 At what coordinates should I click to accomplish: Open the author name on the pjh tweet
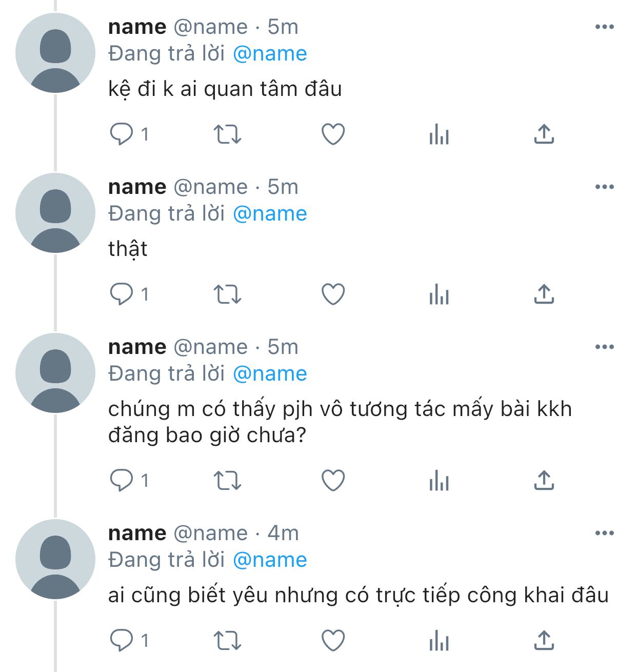137,347
